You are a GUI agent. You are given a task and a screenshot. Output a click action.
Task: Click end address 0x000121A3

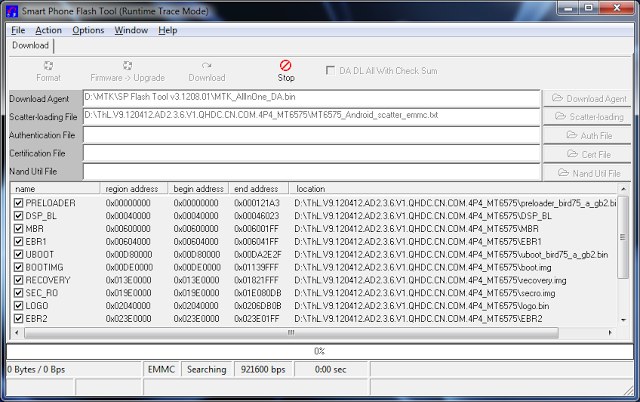click(x=257, y=203)
